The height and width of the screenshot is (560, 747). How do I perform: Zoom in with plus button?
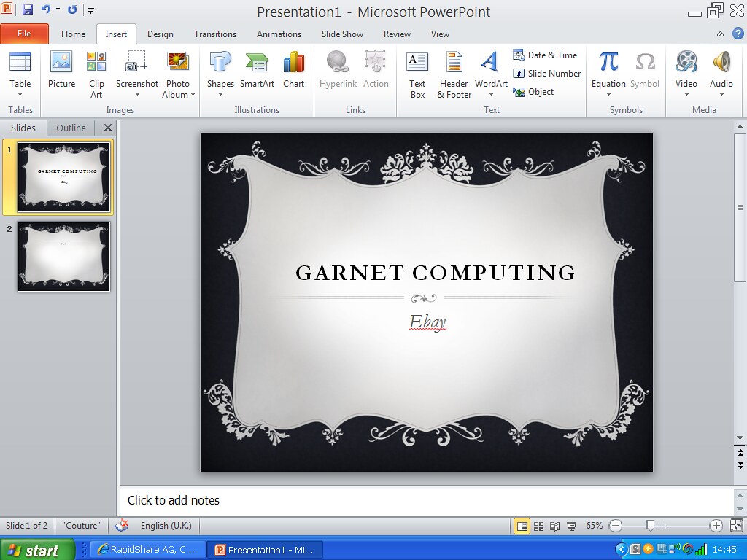pyautogui.click(x=716, y=526)
